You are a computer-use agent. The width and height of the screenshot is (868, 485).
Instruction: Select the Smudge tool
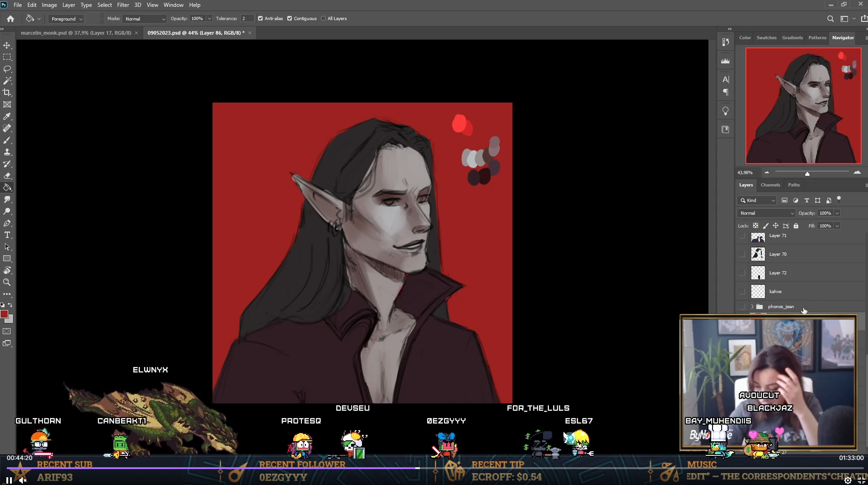click(7, 200)
